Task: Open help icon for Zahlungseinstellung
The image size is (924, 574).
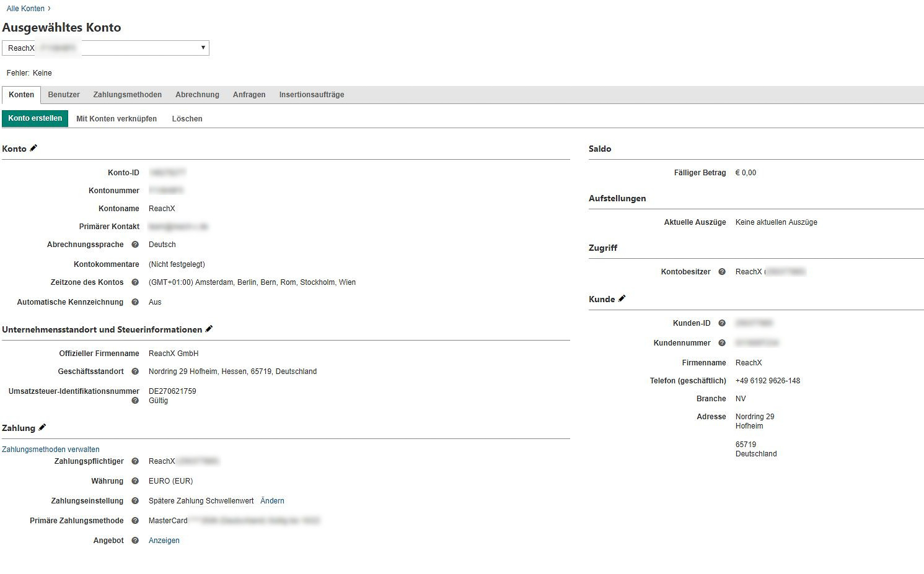Action: tap(135, 501)
